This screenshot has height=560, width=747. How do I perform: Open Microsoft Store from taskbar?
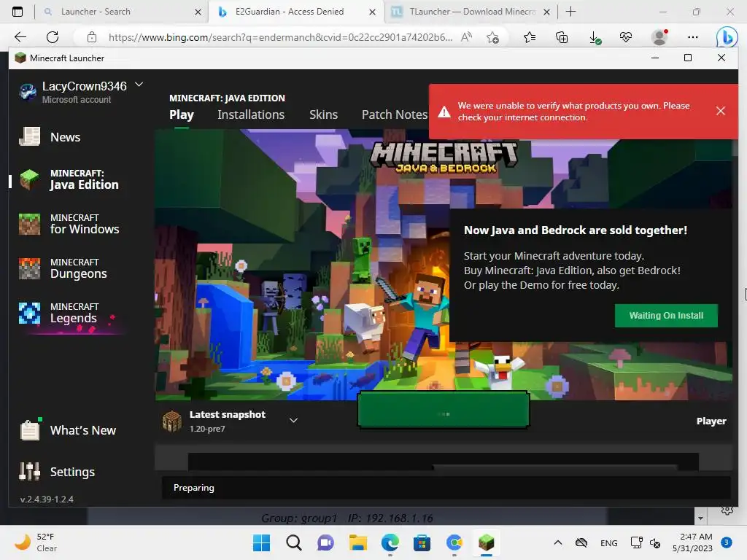[422, 542]
